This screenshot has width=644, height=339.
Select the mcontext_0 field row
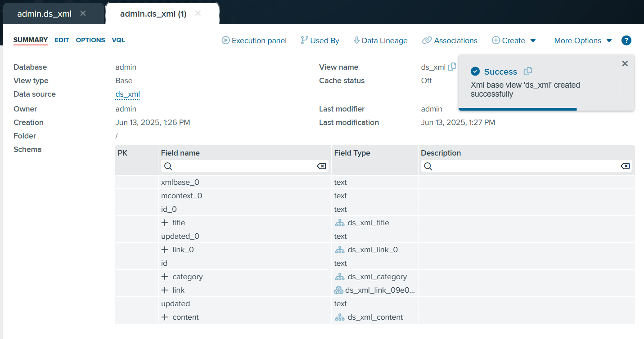(375, 196)
